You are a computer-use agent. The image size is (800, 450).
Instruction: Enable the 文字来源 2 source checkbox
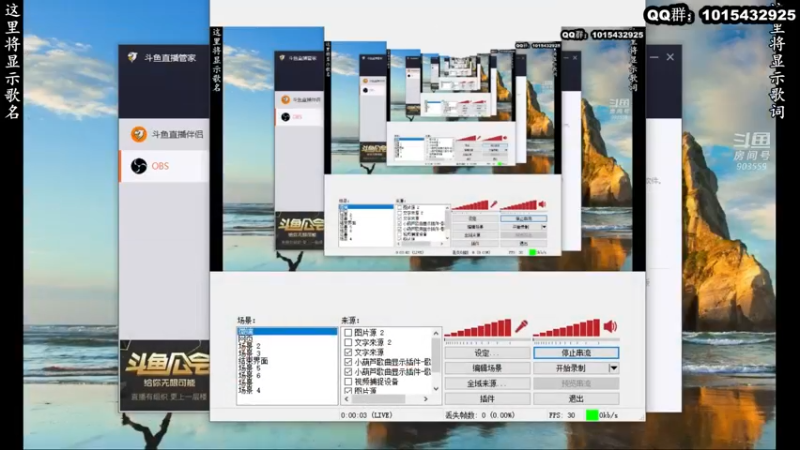coord(348,342)
